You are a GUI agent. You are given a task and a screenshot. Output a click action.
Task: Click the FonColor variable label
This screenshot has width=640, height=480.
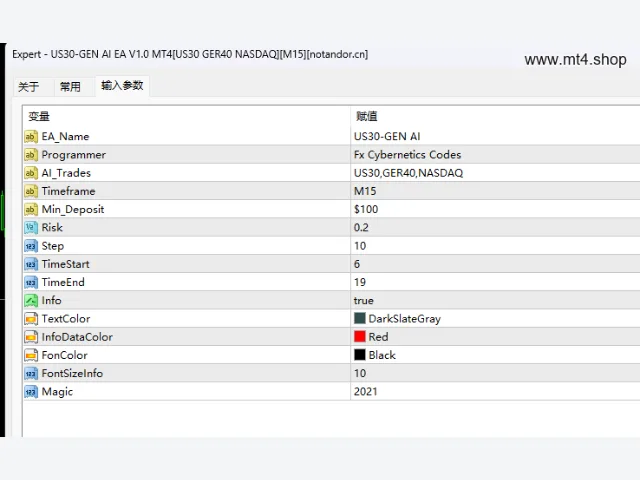tap(64, 355)
